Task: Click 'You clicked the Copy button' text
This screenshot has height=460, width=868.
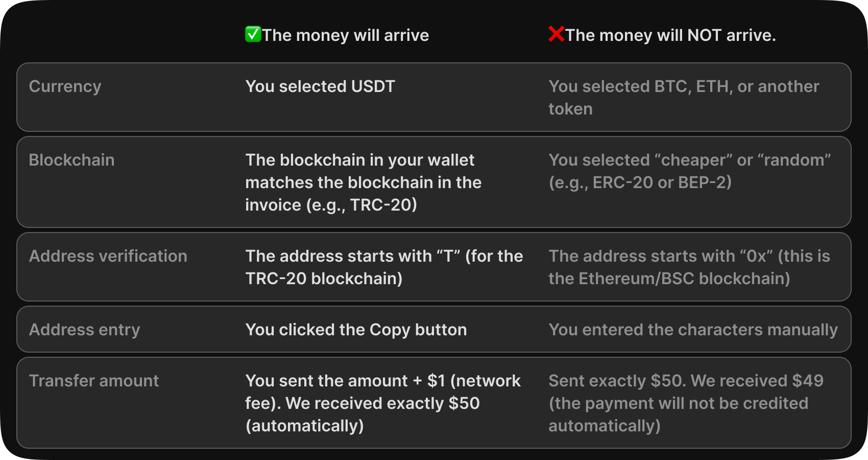Action: 356,330
